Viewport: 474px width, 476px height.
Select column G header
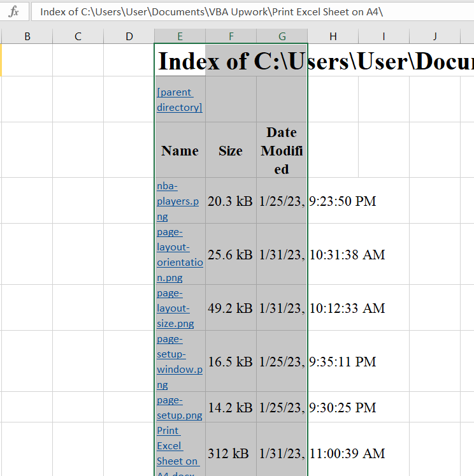[282, 36]
